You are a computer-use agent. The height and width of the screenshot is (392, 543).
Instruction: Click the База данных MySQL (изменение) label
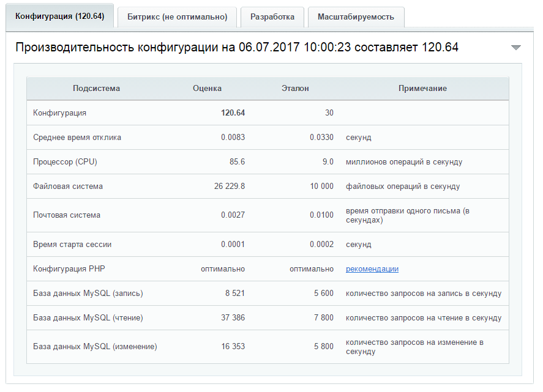(95, 347)
